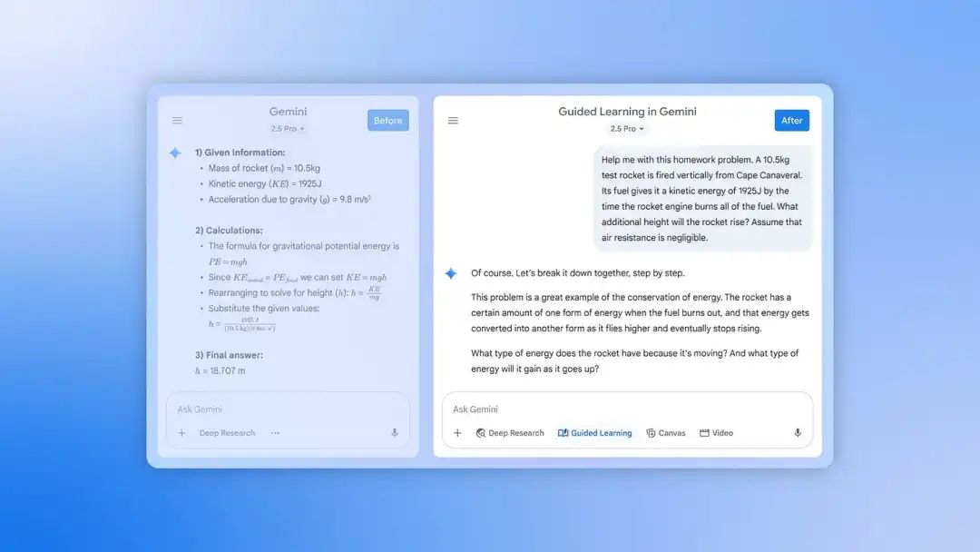Open hamburger menu in Guided Learning panel
The image size is (980, 552).
click(453, 121)
